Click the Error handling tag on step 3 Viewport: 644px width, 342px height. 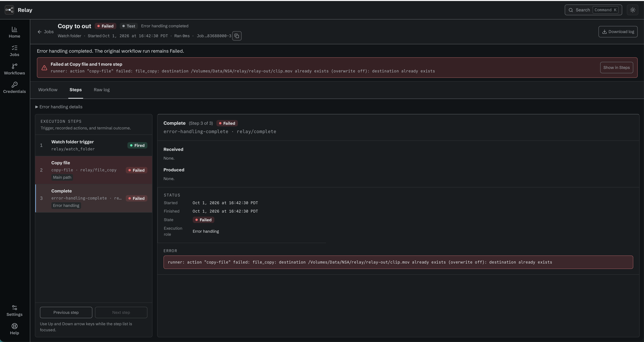coord(66,206)
